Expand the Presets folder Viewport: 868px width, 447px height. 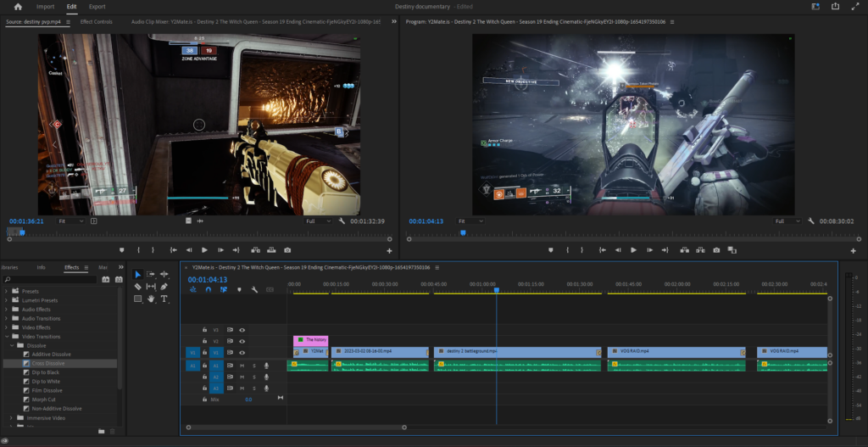point(6,291)
